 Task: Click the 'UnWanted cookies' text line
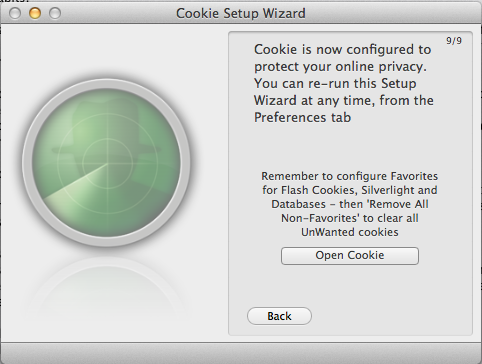pos(350,232)
